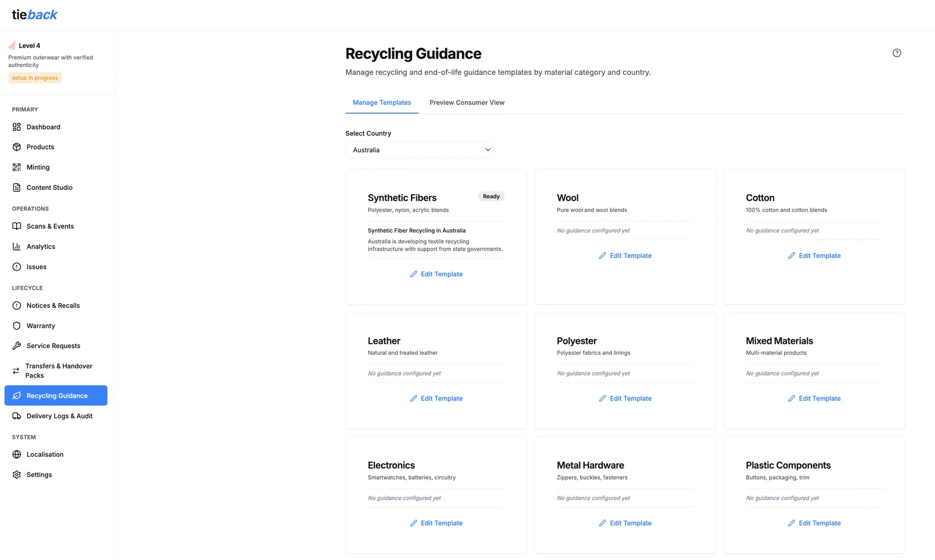Click the Settings gear icon
This screenshot has width=935, height=560.
tap(16, 474)
